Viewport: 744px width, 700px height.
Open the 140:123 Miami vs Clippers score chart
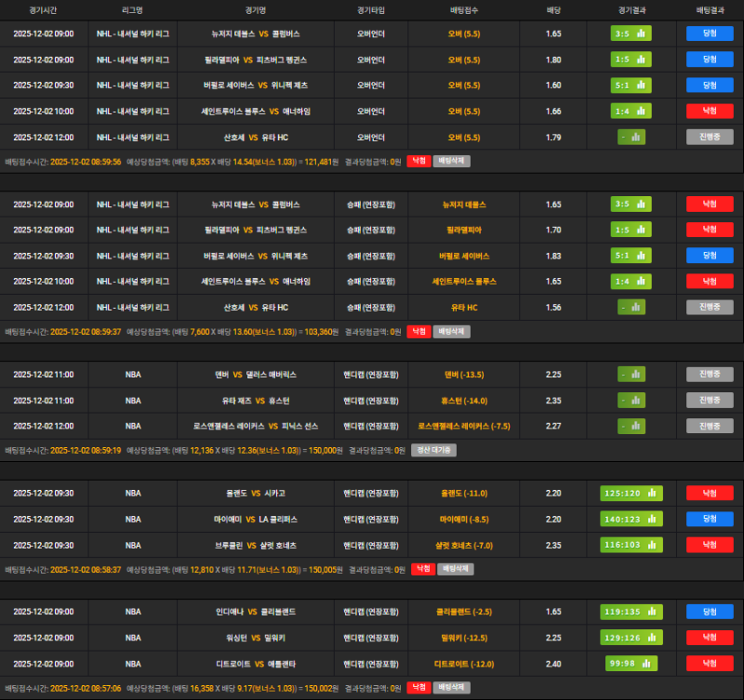(631, 519)
